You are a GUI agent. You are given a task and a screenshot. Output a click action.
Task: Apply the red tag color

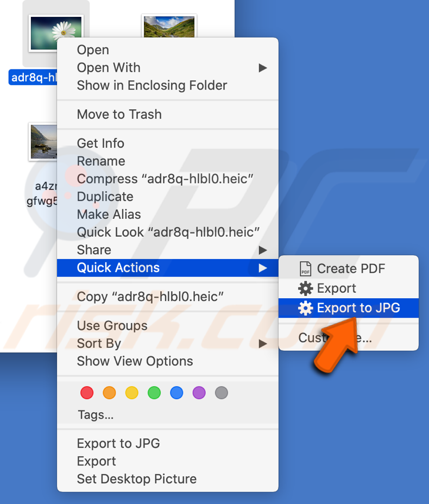(87, 393)
